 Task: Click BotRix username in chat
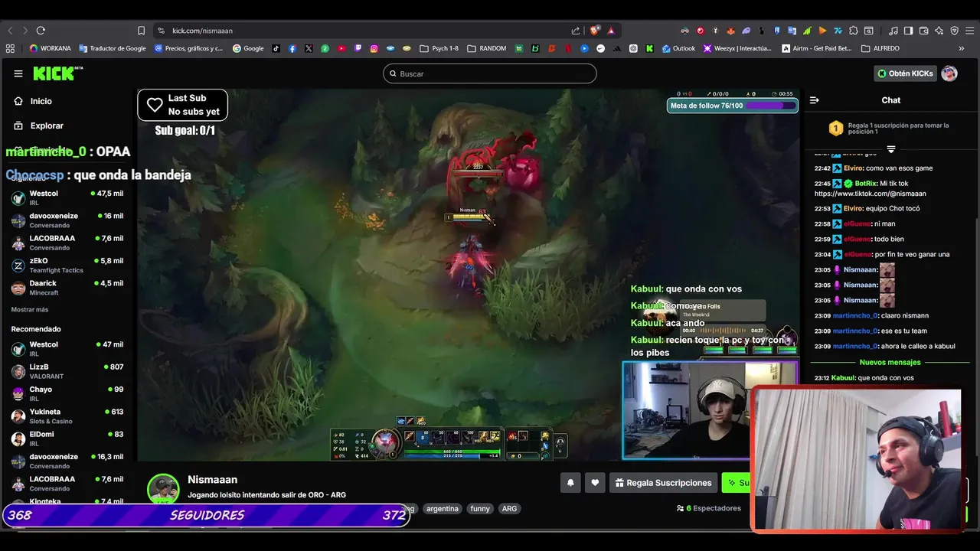click(x=865, y=184)
